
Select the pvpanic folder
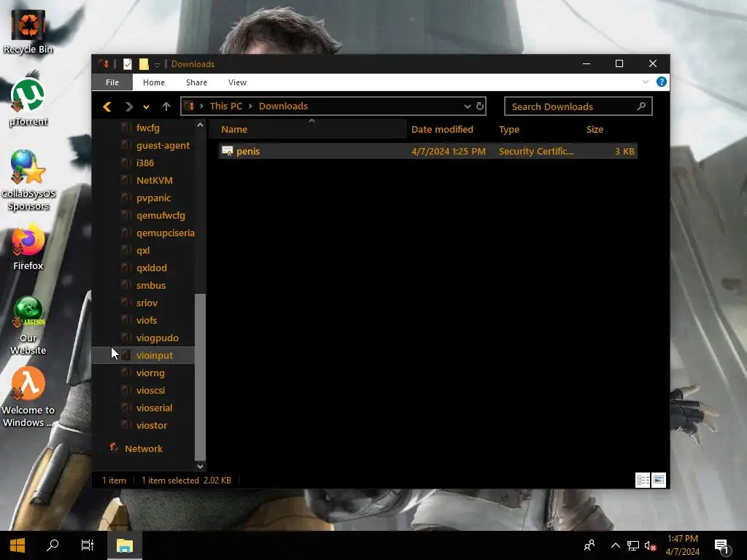[x=153, y=198]
